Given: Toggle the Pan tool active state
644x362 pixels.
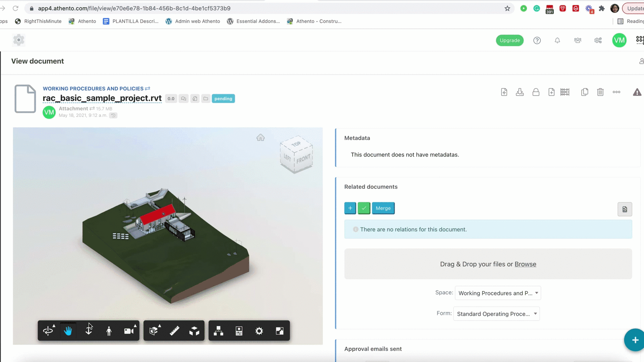Looking at the screenshot, I should (x=68, y=330).
